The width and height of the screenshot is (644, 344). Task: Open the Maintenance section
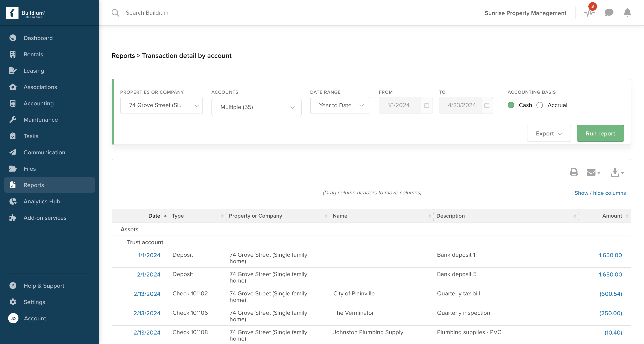[41, 119]
